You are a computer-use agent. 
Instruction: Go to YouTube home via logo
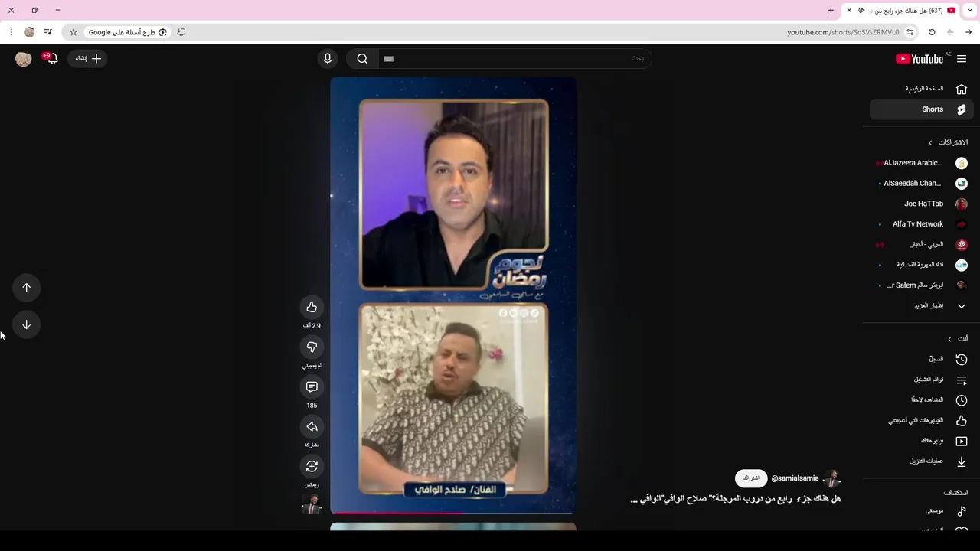tap(920, 59)
